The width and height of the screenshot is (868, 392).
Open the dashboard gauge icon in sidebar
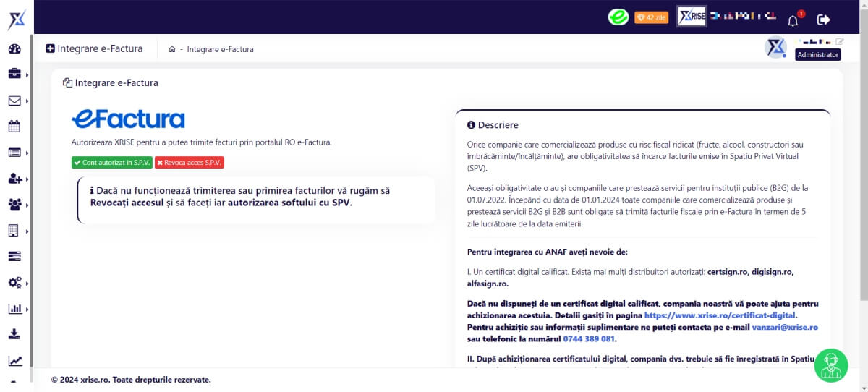14,49
